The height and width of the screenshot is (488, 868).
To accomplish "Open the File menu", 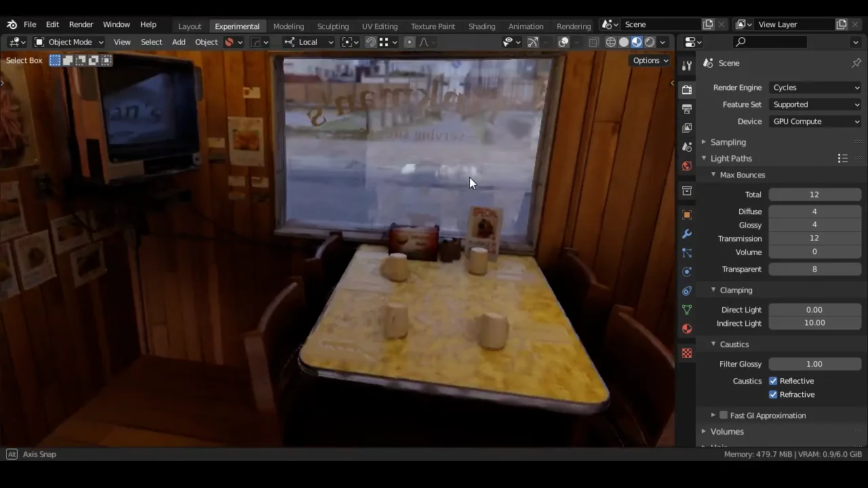I will (30, 24).
